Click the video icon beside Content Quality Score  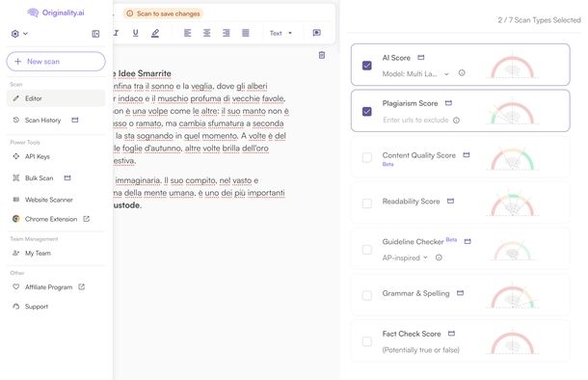[467, 155]
